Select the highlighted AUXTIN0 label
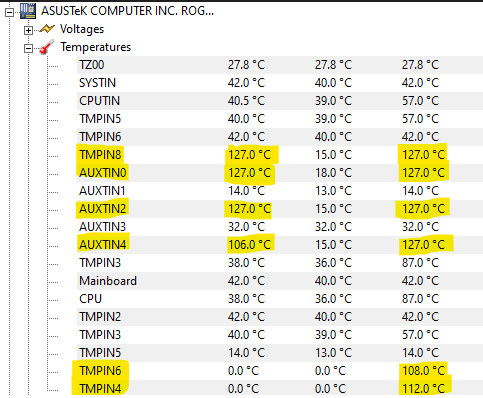This screenshot has width=483, height=398. point(103,173)
